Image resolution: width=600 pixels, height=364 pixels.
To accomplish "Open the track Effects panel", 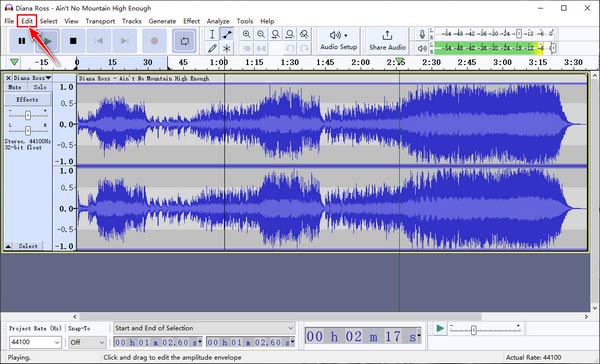I will [28, 100].
